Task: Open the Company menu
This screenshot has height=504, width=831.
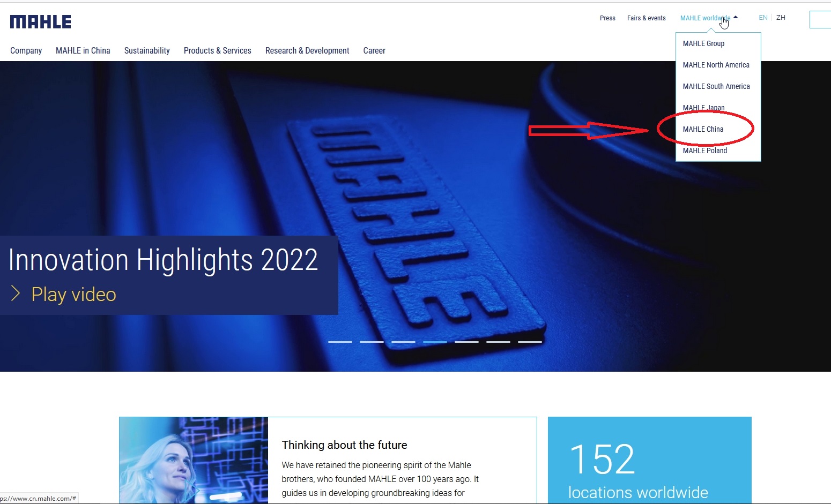Action: (26, 50)
